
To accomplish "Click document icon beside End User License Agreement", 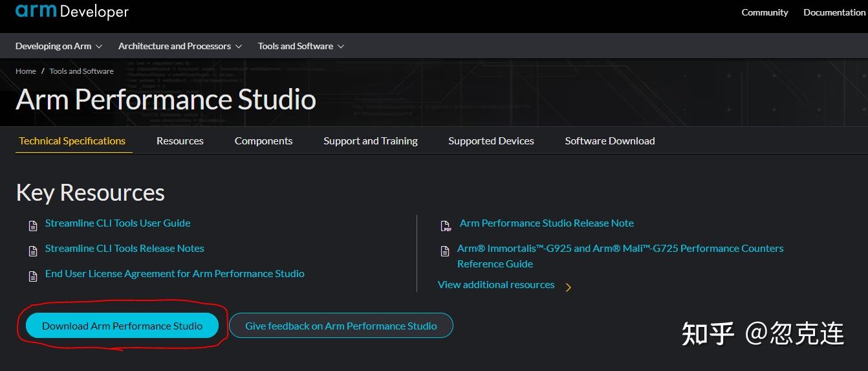I will [x=33, y=276].
